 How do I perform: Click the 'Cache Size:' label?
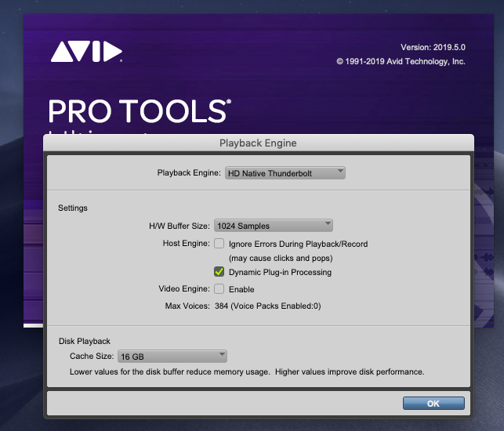[x=92, y=356]
